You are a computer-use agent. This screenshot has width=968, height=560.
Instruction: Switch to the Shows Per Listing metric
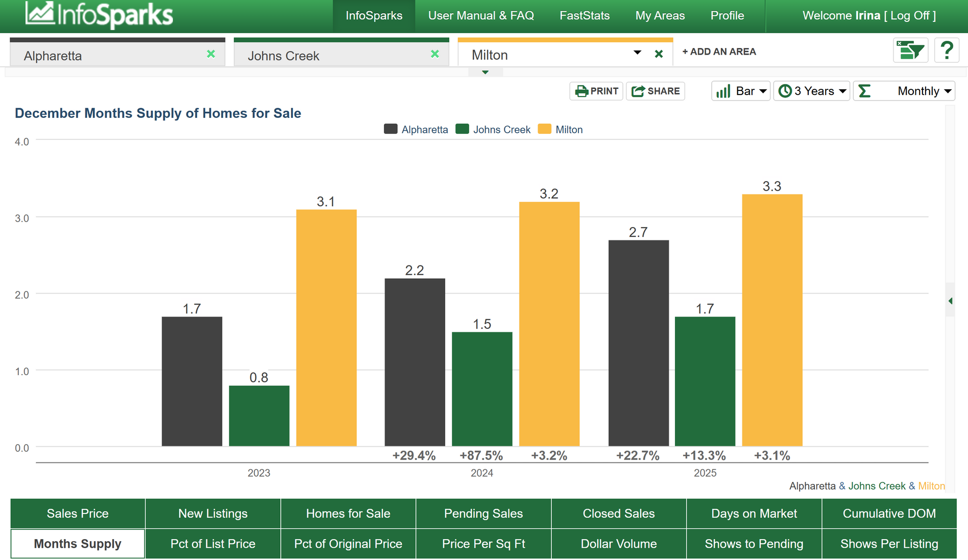point(889,544)
